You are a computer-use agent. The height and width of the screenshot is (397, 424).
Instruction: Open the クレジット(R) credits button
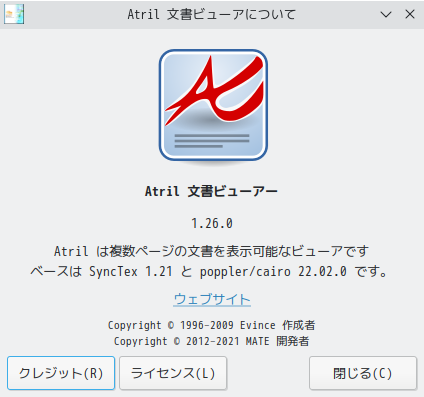click(61, 373)
